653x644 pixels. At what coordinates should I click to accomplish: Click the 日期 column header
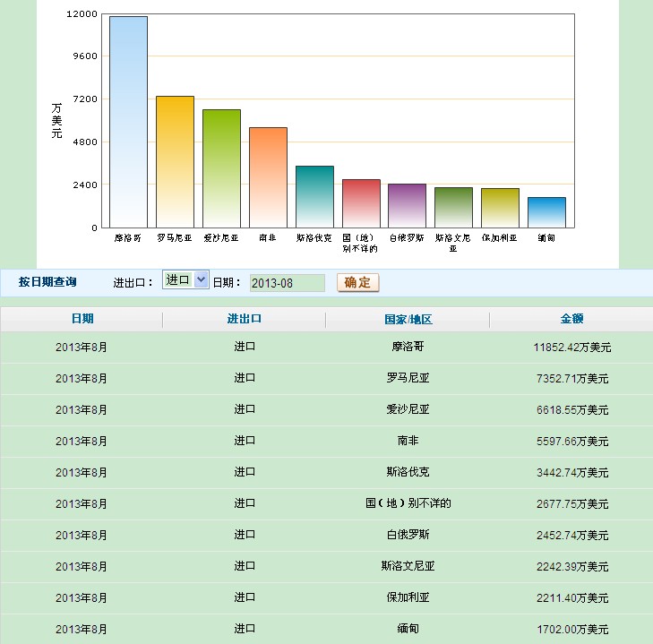[x=82, y=319]
